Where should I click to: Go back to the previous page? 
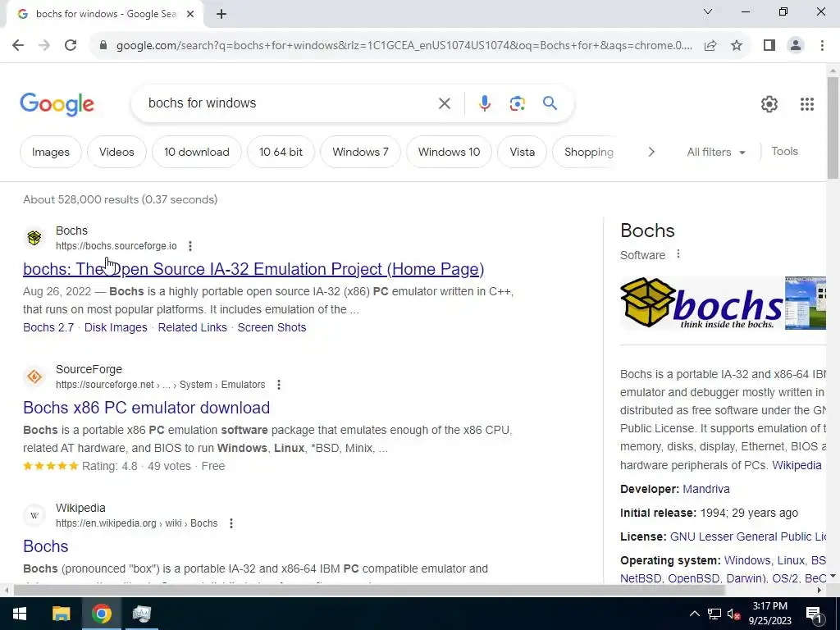(x=18, y=46)
